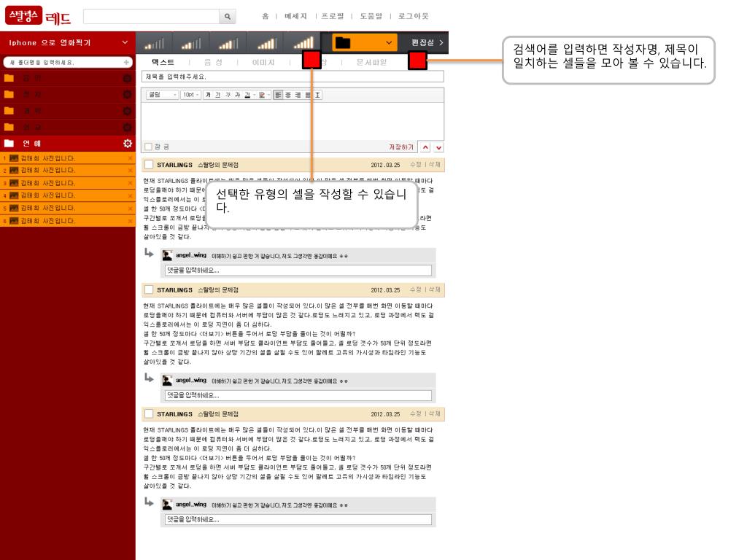Move the editor up with the red up arrow
Viewport: 747px width, 560px height.
(x=426, y=147)
